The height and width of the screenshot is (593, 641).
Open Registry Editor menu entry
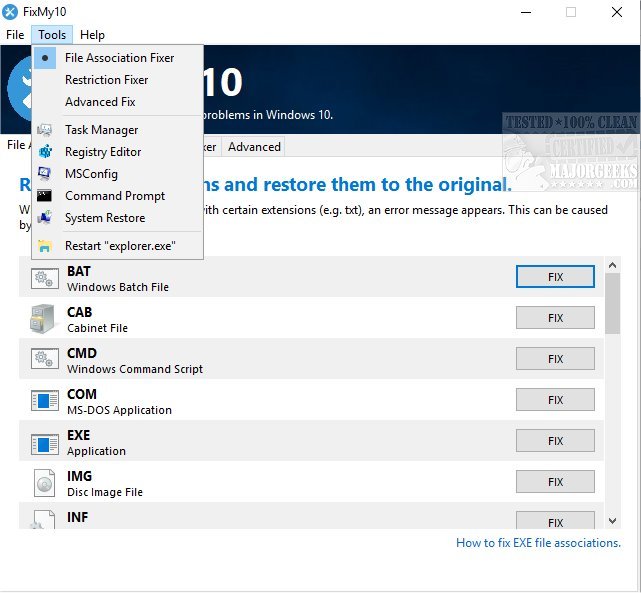click(x=117, y=152)
